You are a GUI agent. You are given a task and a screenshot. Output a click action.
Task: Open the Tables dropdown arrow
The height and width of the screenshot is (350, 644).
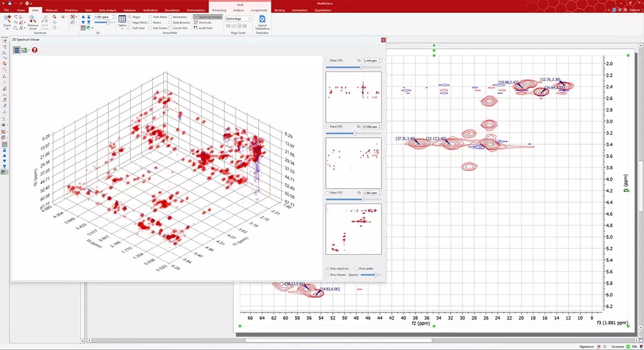(122, 29)
